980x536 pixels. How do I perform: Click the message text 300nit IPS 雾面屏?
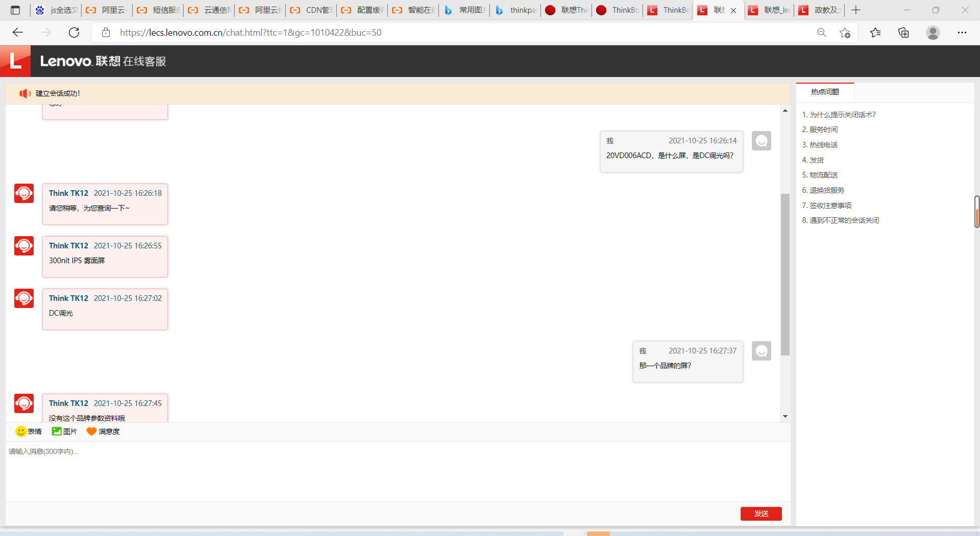point(77,261)
